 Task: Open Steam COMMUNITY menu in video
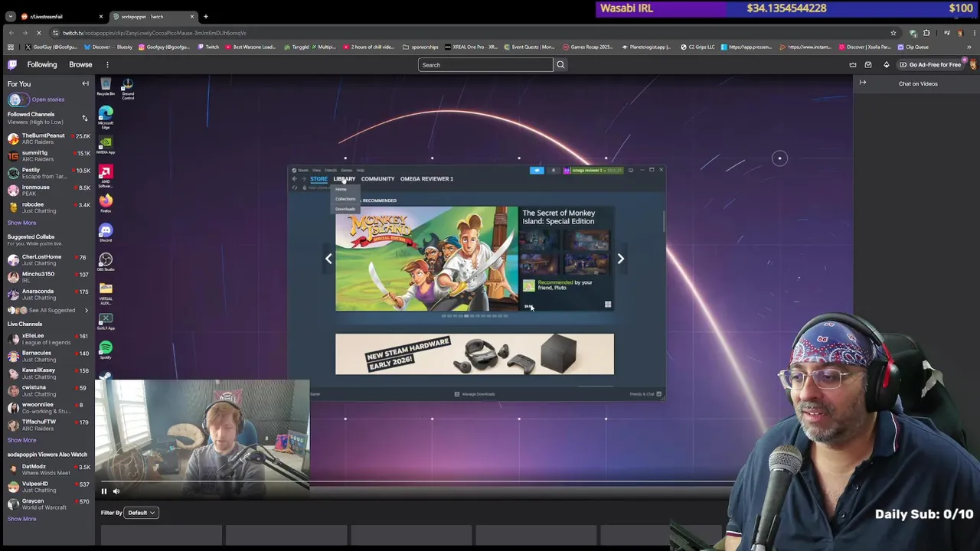pyautogui.click(x=378, y=179)
